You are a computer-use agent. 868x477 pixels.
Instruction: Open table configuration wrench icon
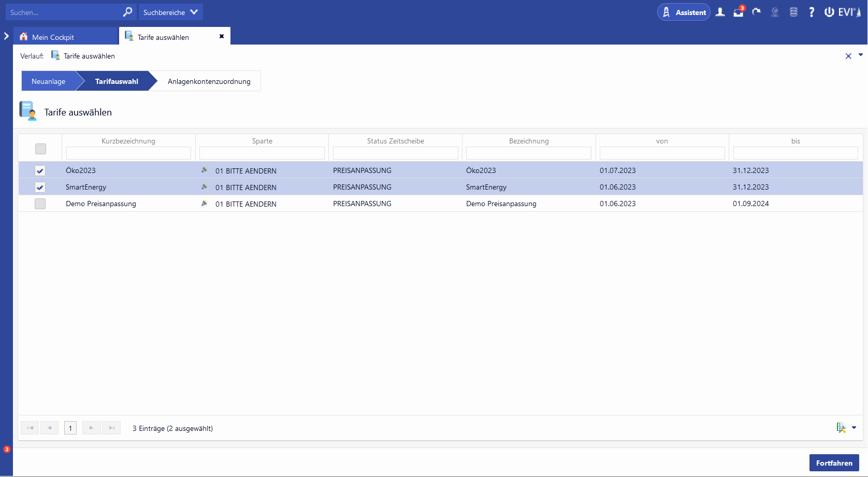click(x=841, y=428)
